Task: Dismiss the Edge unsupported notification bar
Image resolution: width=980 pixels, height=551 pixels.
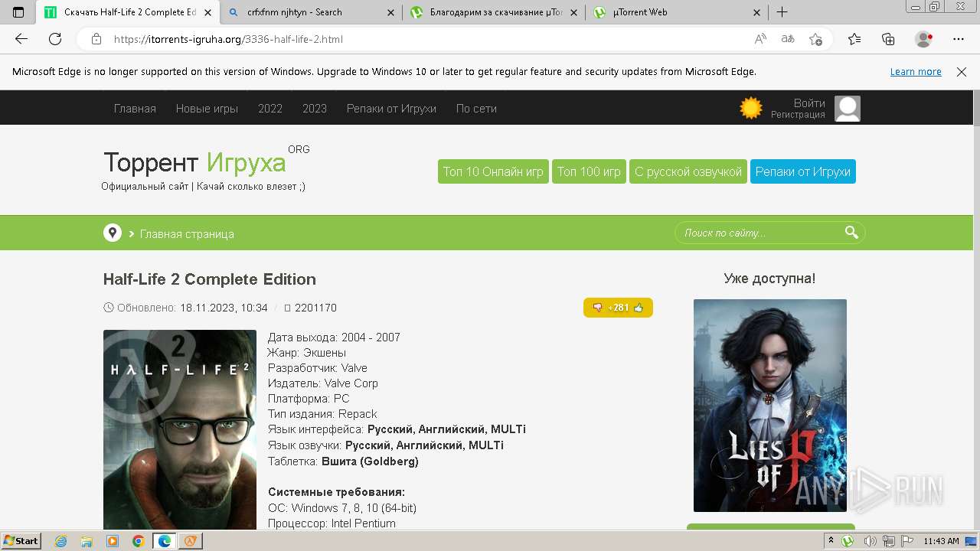Action: pyautogui.click(x=962, y=72)
